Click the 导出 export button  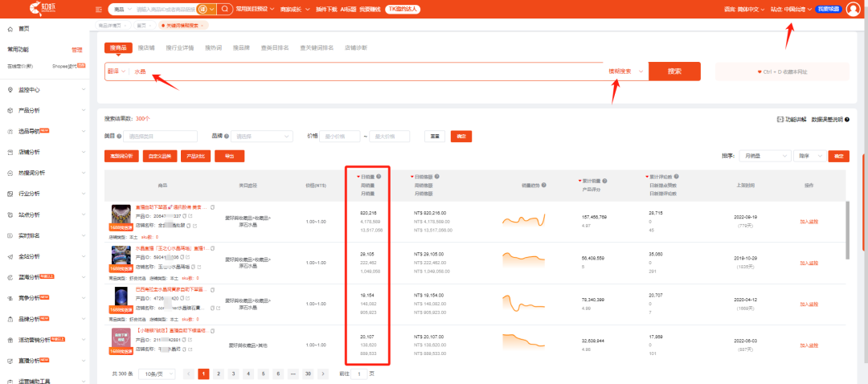(229, 157)
